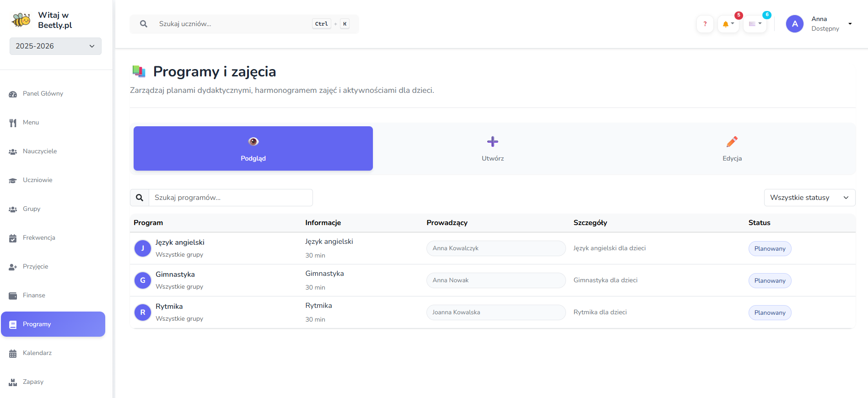Click the Nauczyciele sidebar icon
Viewport: 868px width, 398px height.
pyautogui.click(x=13, y=151)
